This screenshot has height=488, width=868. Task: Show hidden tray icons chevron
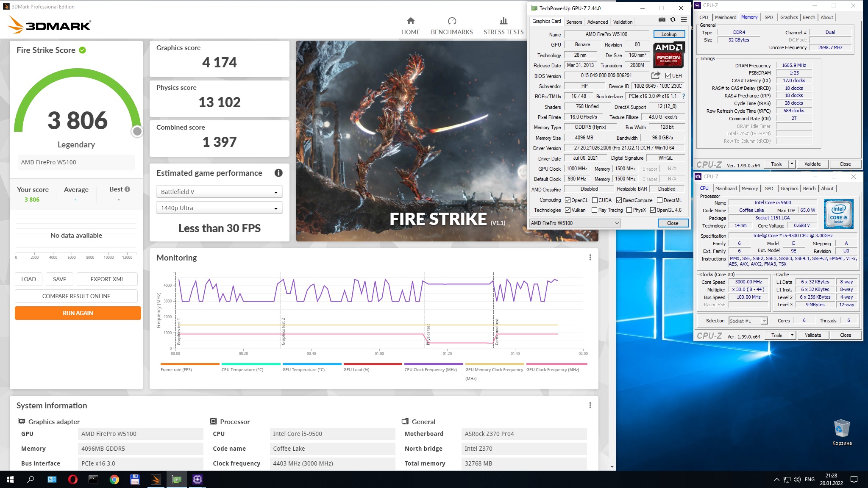776,480
